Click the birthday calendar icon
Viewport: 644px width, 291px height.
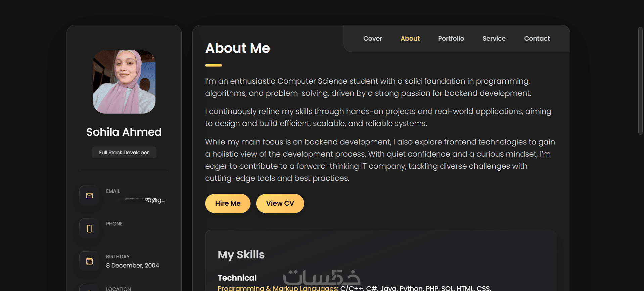pos(89,261)
